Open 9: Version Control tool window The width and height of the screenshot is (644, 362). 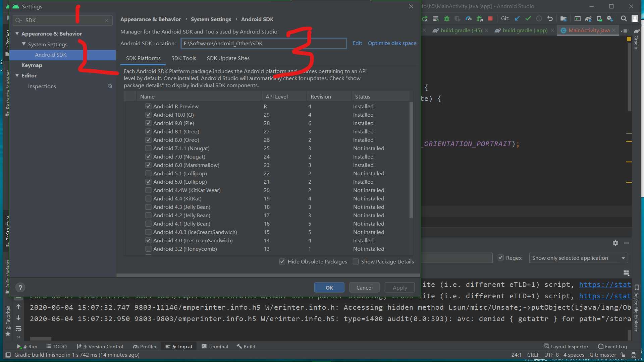[x=100, y=347]
